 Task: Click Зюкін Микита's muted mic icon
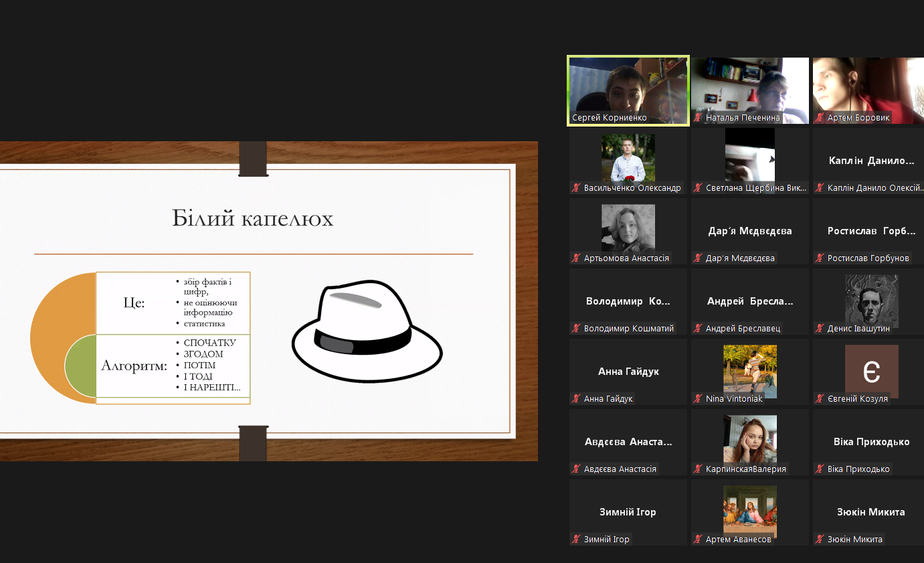[820, 540]
